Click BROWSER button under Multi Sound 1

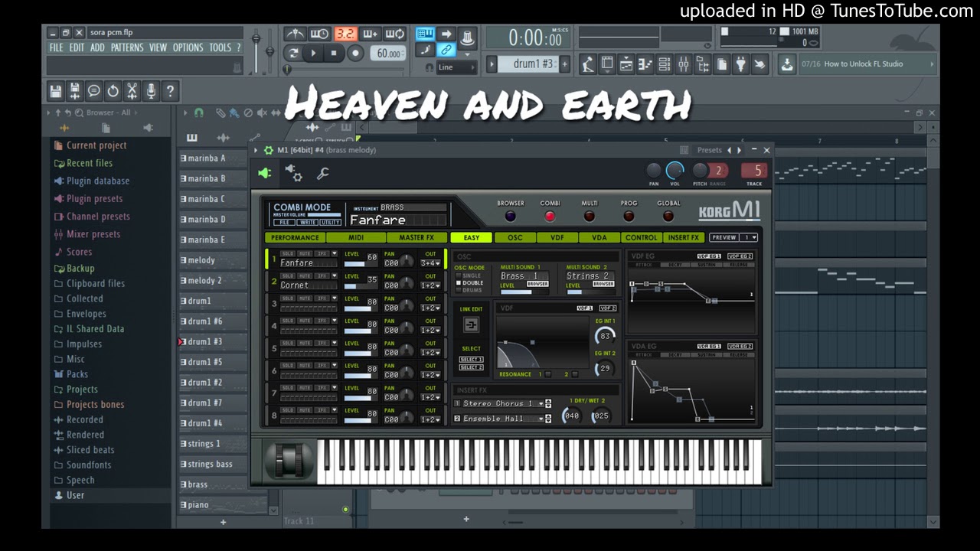537,284
